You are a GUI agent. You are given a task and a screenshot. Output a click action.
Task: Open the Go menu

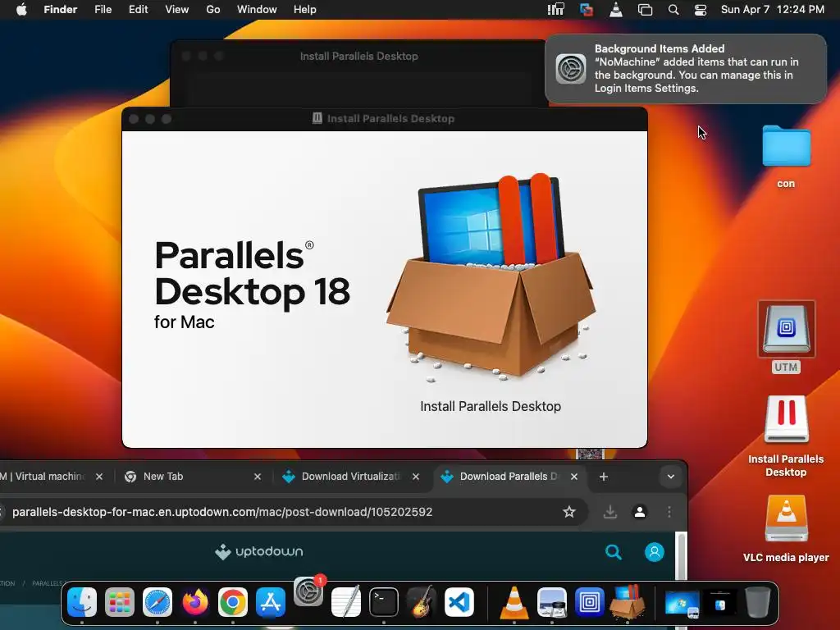(x=213, y=10)
